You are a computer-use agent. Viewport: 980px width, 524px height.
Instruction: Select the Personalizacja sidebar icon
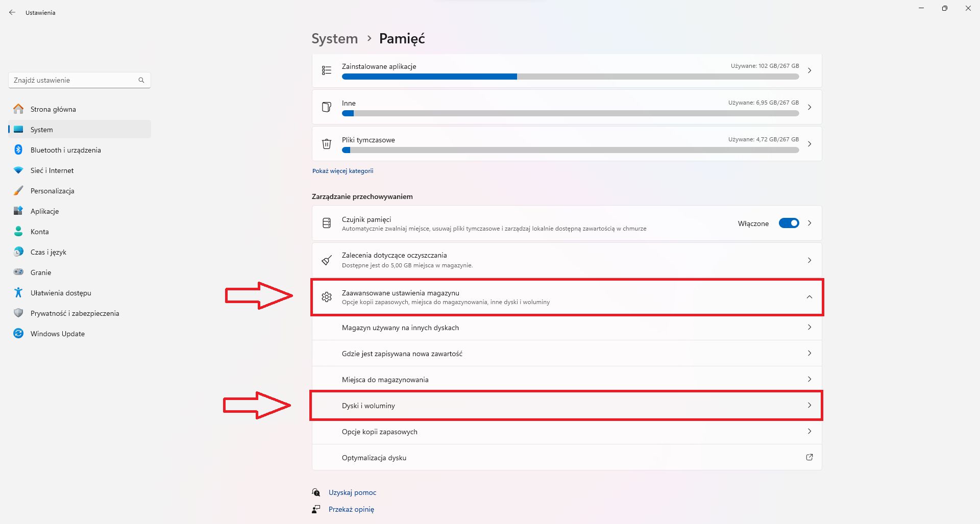pyautogui.click(x=18, y=190)
